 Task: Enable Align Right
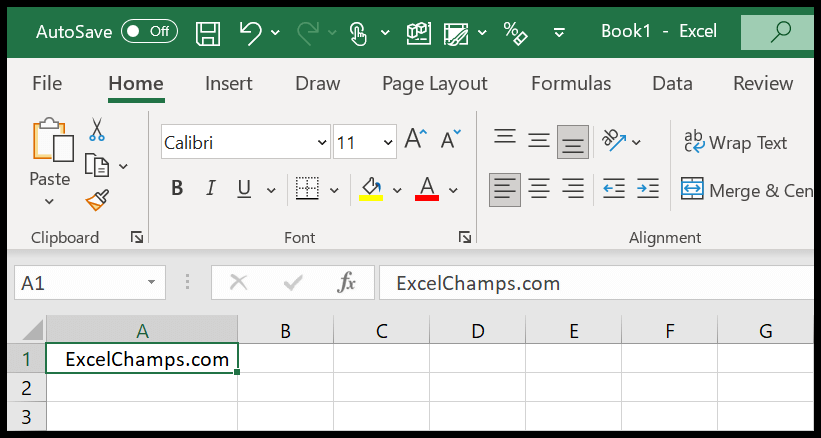click(x=573, y=189)
